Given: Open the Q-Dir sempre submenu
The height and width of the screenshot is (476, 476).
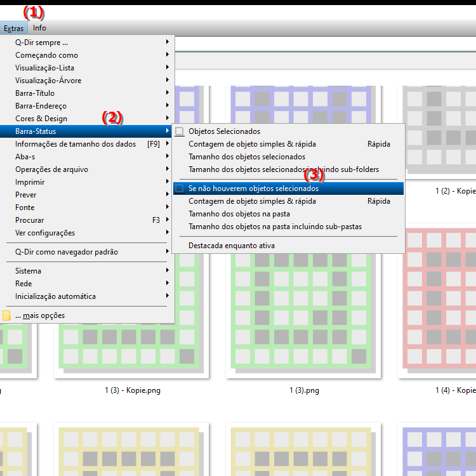Looking at the screenshot, I should click(x=87, y=43).
